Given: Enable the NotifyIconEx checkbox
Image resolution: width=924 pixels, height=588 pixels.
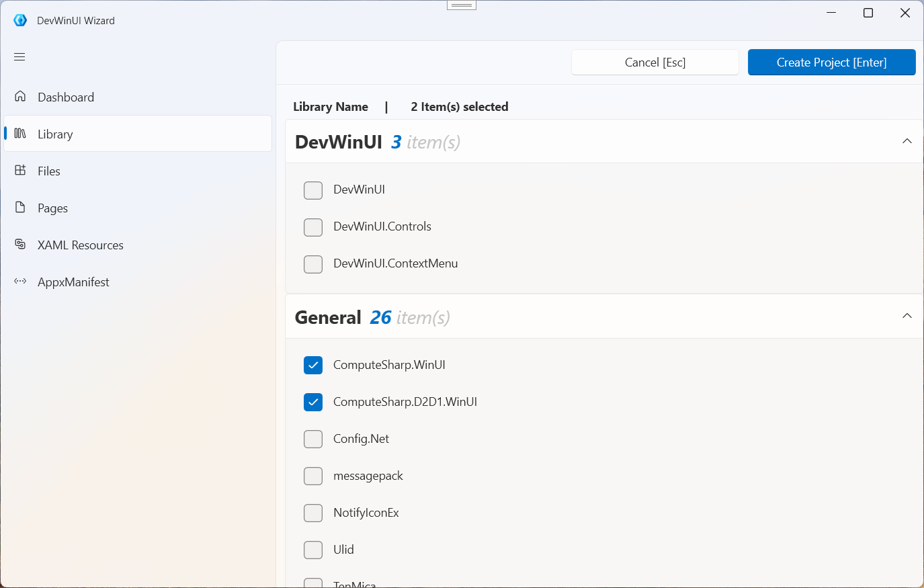Looking at the screenshot, I should coord(313,513).
